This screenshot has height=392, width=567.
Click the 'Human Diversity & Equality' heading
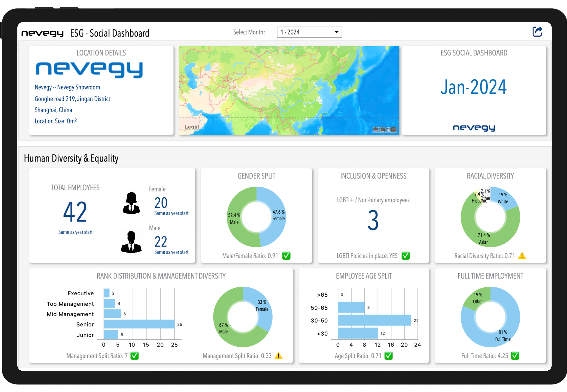[71, 159]
